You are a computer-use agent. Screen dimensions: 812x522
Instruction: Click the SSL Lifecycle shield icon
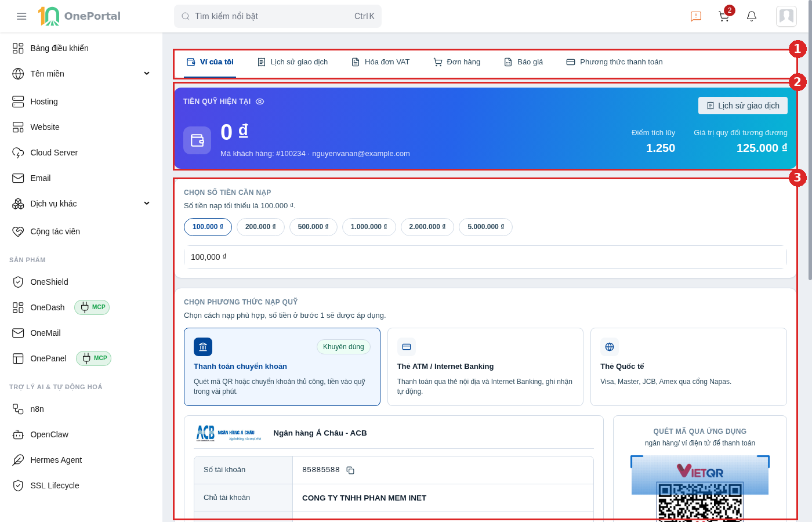(x=18, y=485)
